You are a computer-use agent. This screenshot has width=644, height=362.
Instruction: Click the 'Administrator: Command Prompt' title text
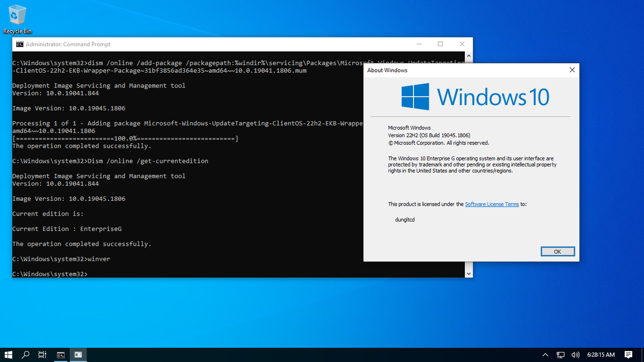point(68,44)
